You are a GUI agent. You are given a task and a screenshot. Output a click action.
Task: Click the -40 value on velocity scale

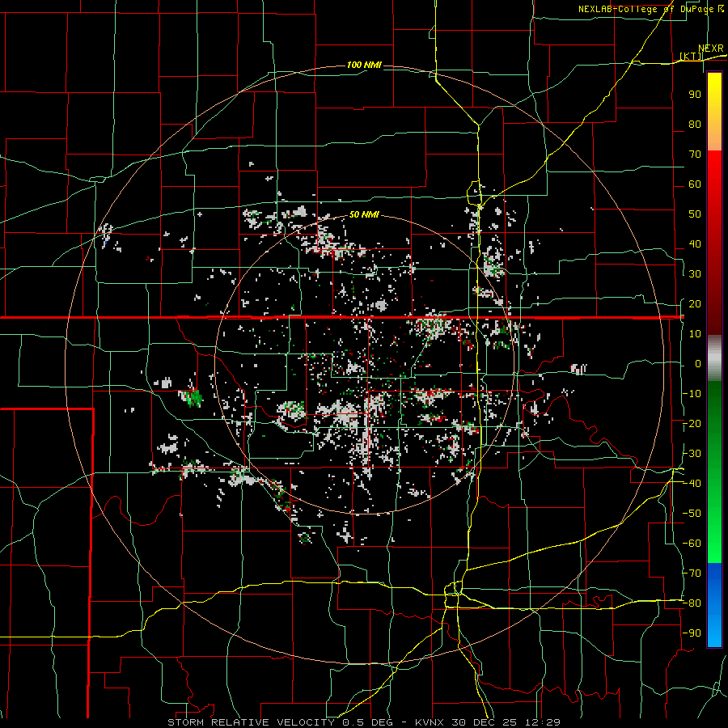tap(692, 484)
